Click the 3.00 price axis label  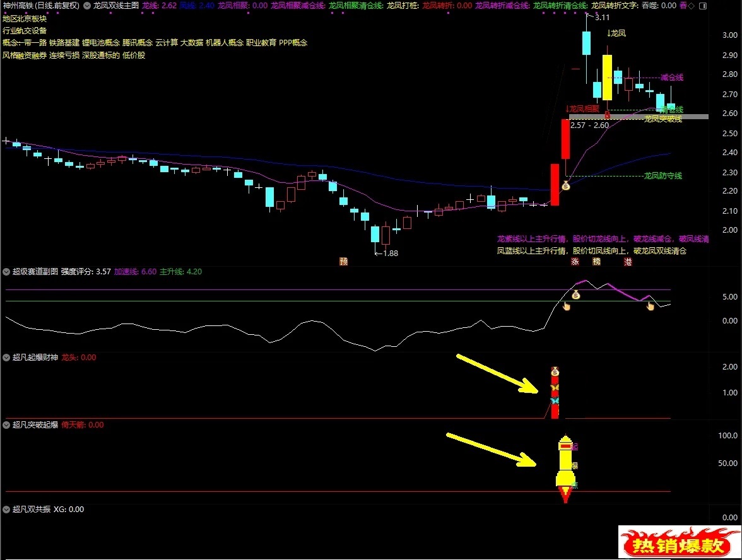click(x=729, y=35)
